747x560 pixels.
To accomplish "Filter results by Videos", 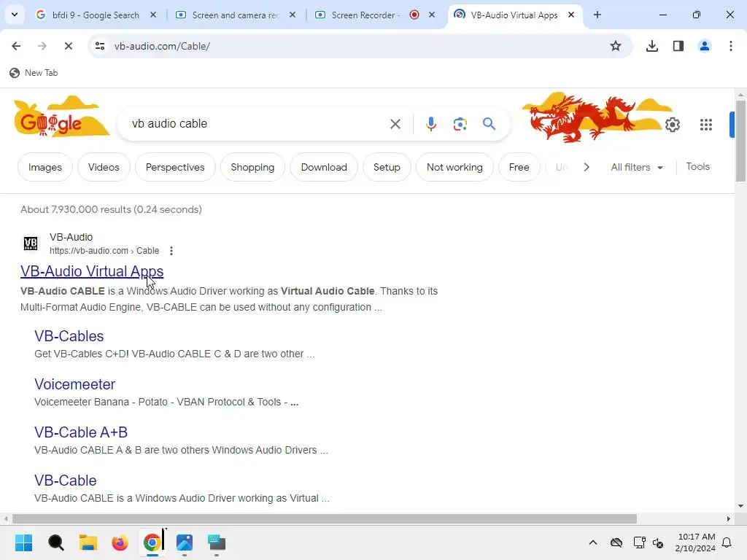I will [x=104, y=167].
